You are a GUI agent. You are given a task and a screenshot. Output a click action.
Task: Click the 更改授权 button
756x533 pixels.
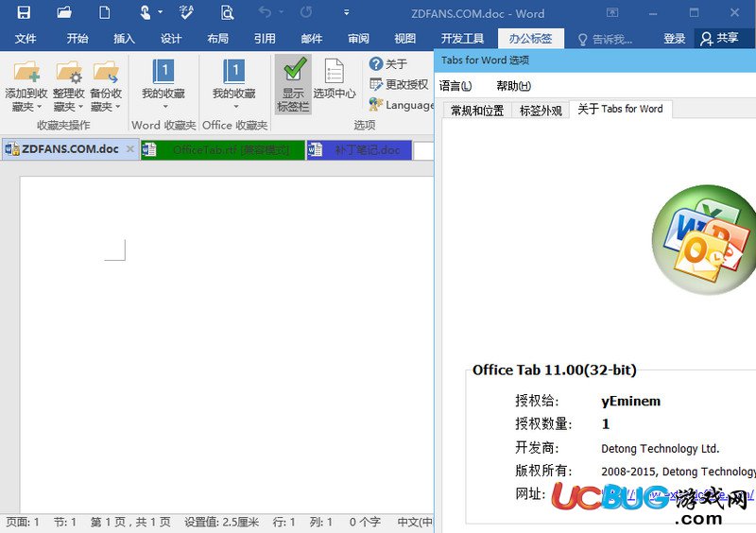pos(399,84)
